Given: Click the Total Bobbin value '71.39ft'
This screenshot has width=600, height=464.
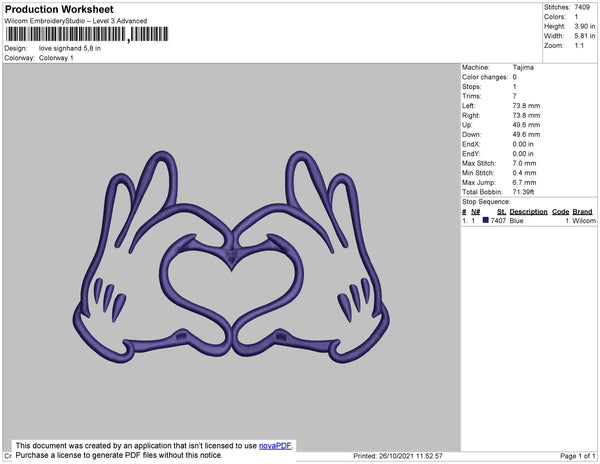Looking at the screenshot, I should point(523,192).
